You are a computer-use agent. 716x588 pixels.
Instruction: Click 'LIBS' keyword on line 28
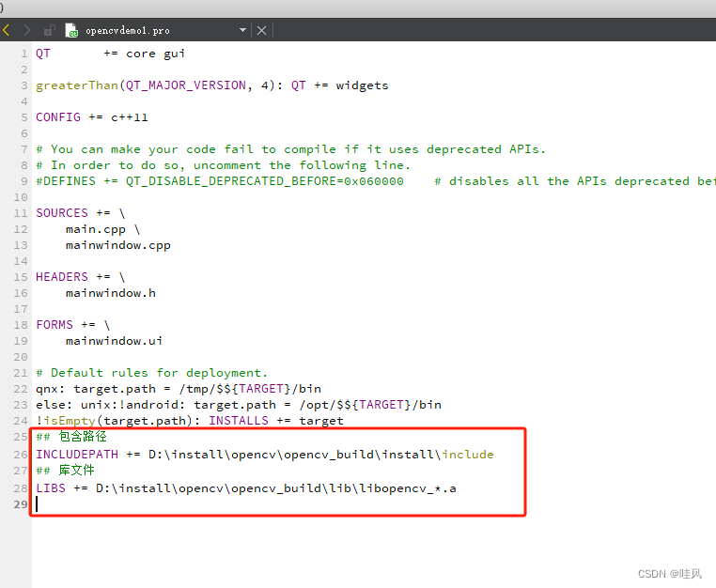point(51,488)
